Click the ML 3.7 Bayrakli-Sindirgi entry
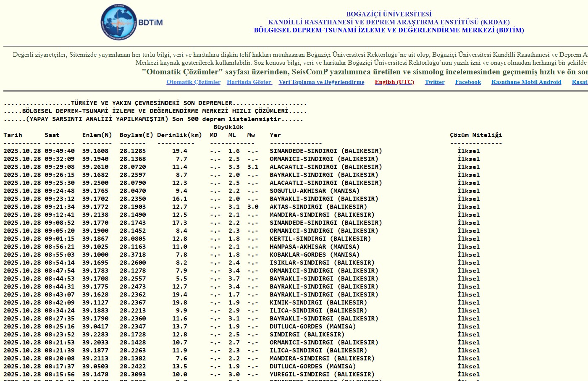The image size is (588, 381). point(234,279)
